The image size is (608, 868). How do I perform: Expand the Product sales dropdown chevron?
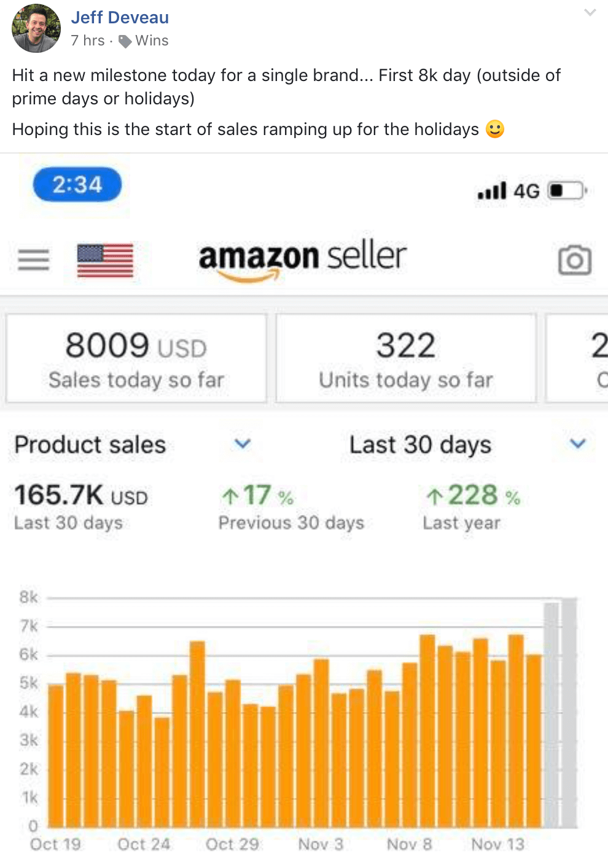pyautogui.click(x=243, y=443)
